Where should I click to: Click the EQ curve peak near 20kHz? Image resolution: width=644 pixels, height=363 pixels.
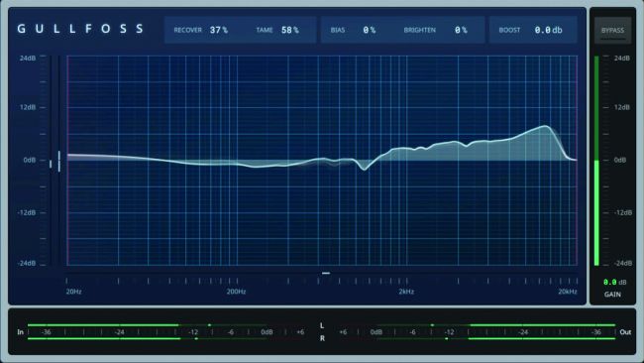(x=546, y=126)
